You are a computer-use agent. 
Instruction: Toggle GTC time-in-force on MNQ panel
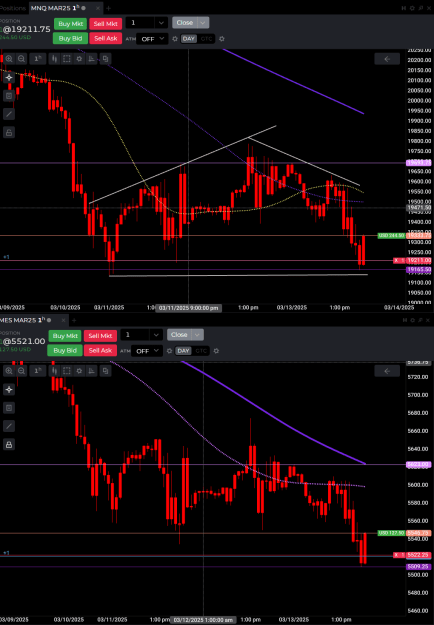206,39
